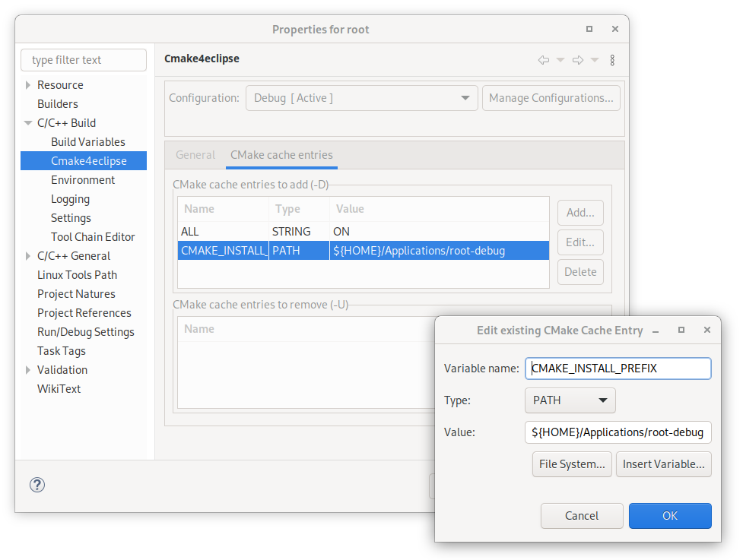The image size is (743, 560).
Task: Switch to the General tab
Action: [195, 155]
